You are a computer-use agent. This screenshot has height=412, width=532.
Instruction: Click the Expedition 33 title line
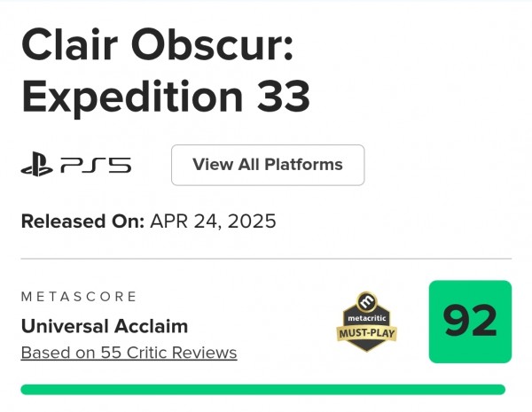click(166, 97)
